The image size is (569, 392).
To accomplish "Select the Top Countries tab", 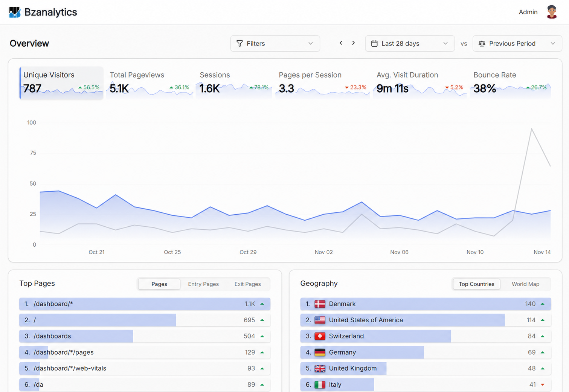I will pos(476,284).
